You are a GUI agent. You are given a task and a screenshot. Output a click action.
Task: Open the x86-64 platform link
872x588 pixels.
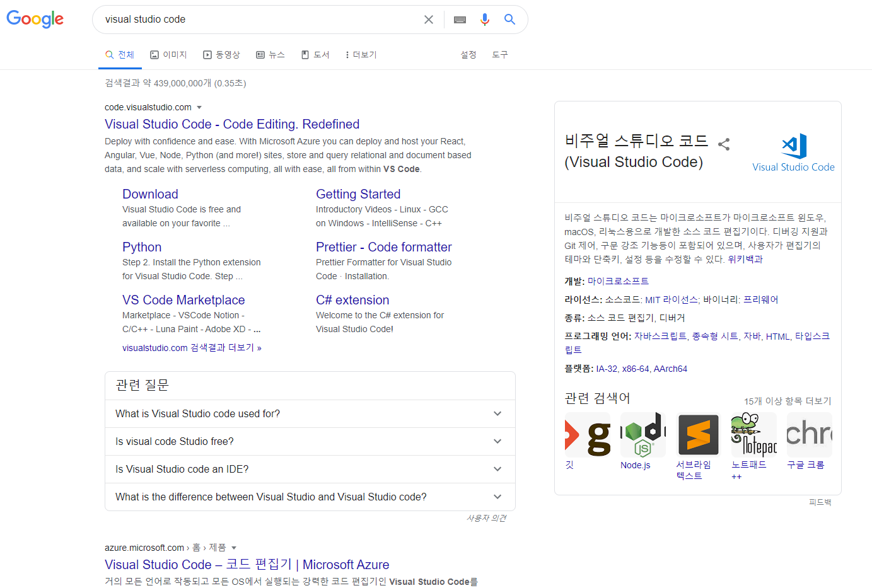(636, 369)
